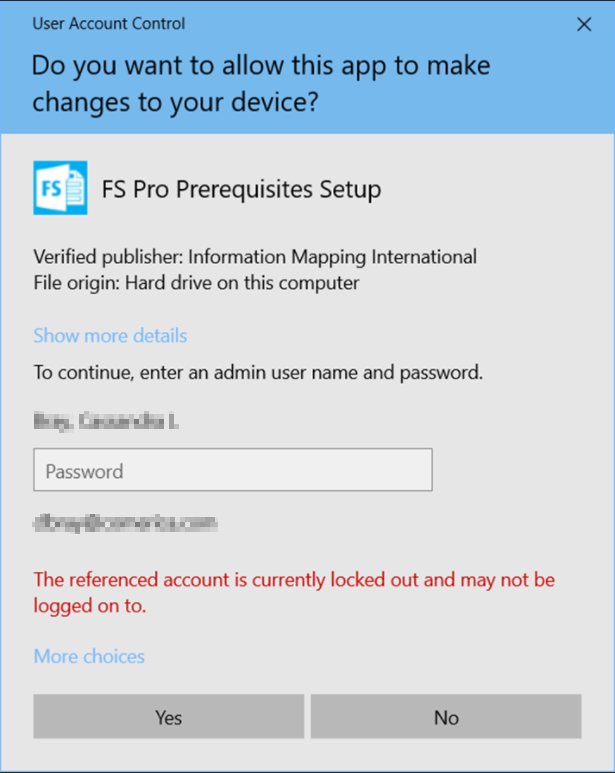The height and width of the screenshot is (773, 615).
Task: Click the Information Mapping International publisher name
Action: (x=332, y=257)
